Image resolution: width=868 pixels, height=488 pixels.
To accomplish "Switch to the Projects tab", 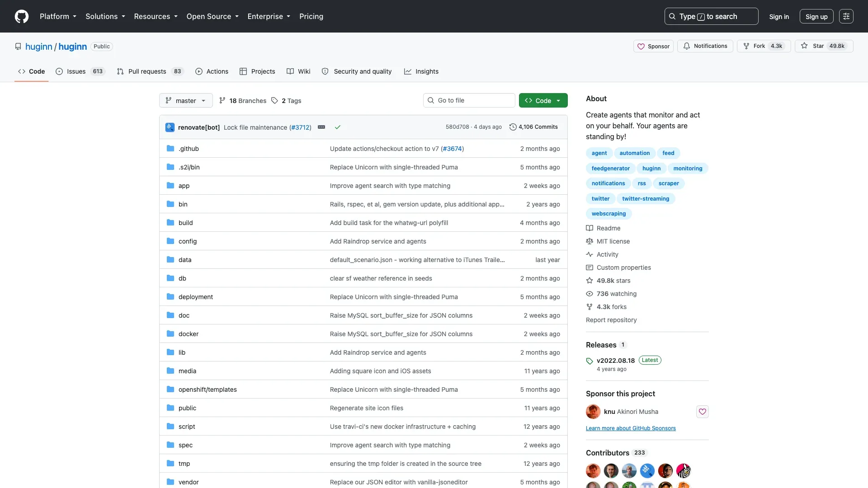I will [257, 71].
